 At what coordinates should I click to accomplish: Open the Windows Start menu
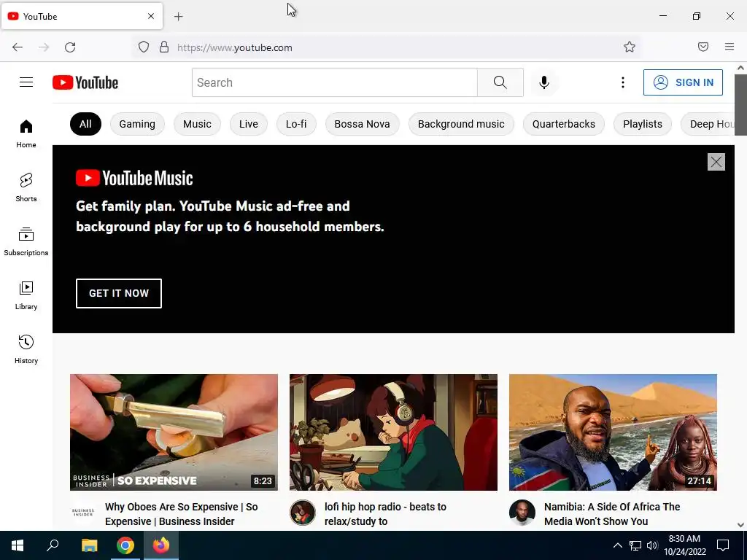click(18, 545)
